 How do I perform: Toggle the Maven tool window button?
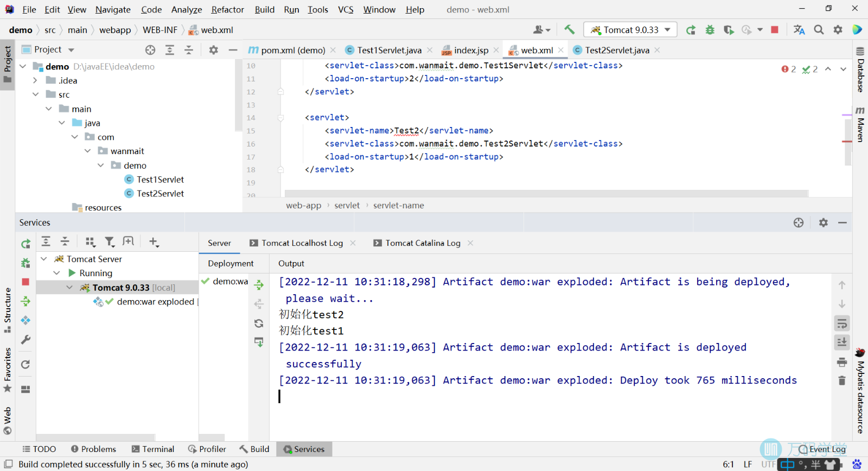click(860, 124)
